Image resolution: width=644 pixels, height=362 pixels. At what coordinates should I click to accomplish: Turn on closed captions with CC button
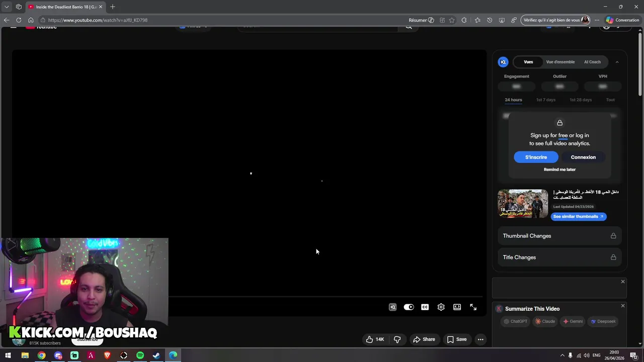coord(425,307)
